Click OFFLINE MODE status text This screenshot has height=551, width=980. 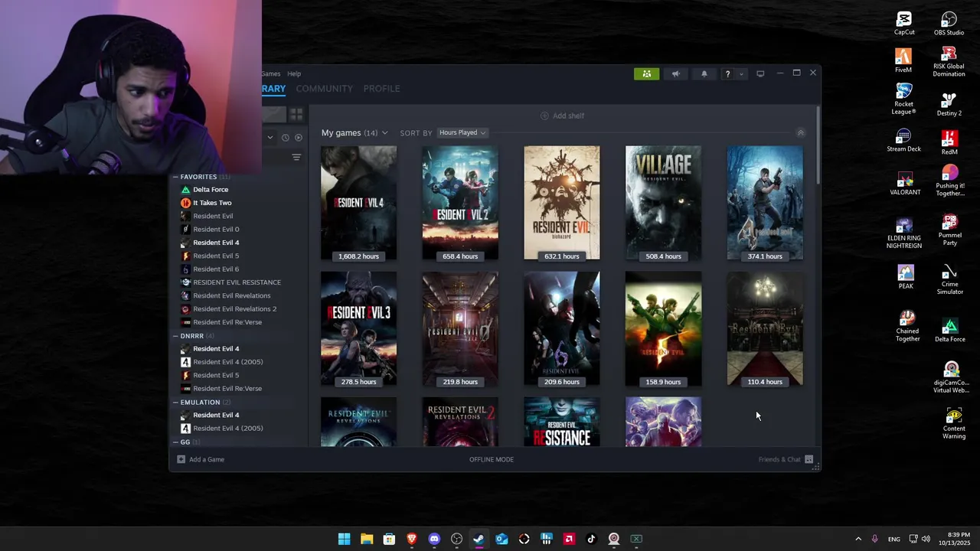(492, 460)
